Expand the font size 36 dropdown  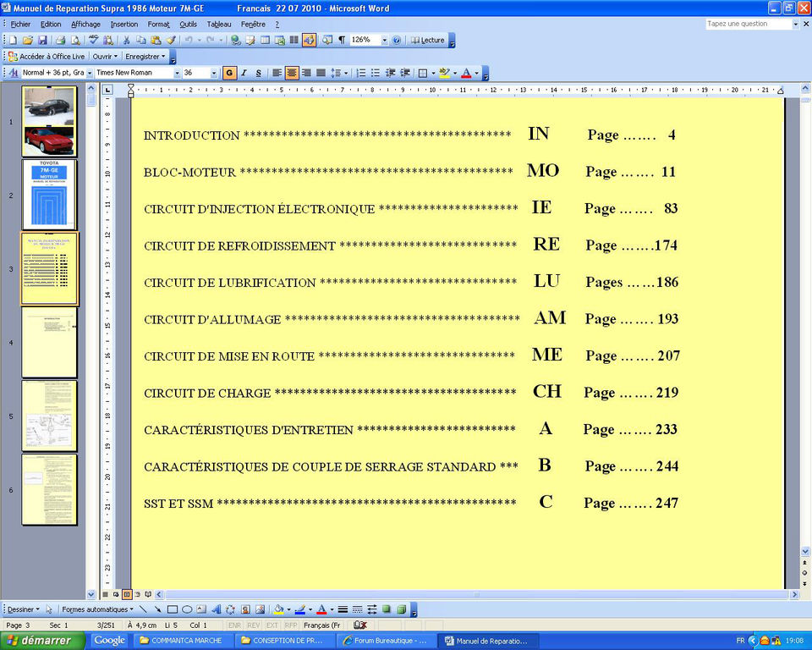(x=214, y=73)
